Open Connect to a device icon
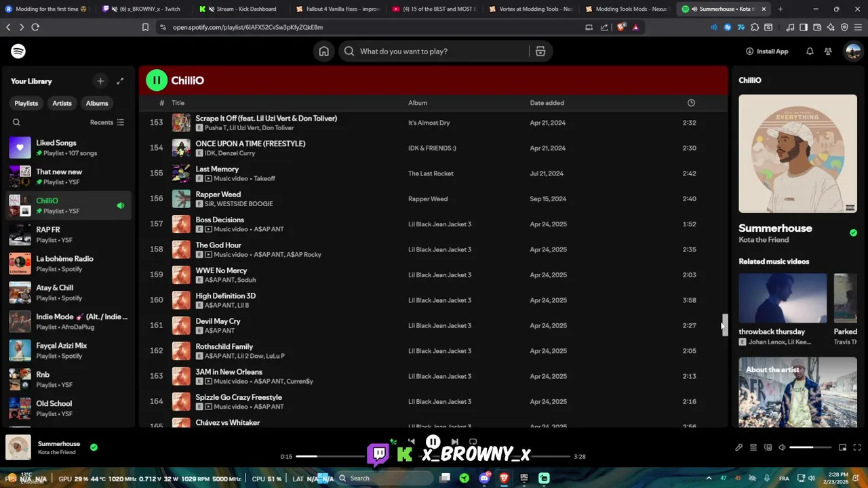 coord(768,447)
